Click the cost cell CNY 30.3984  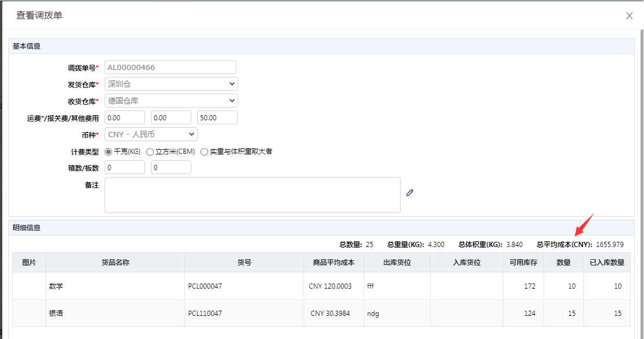click(334, 313)
